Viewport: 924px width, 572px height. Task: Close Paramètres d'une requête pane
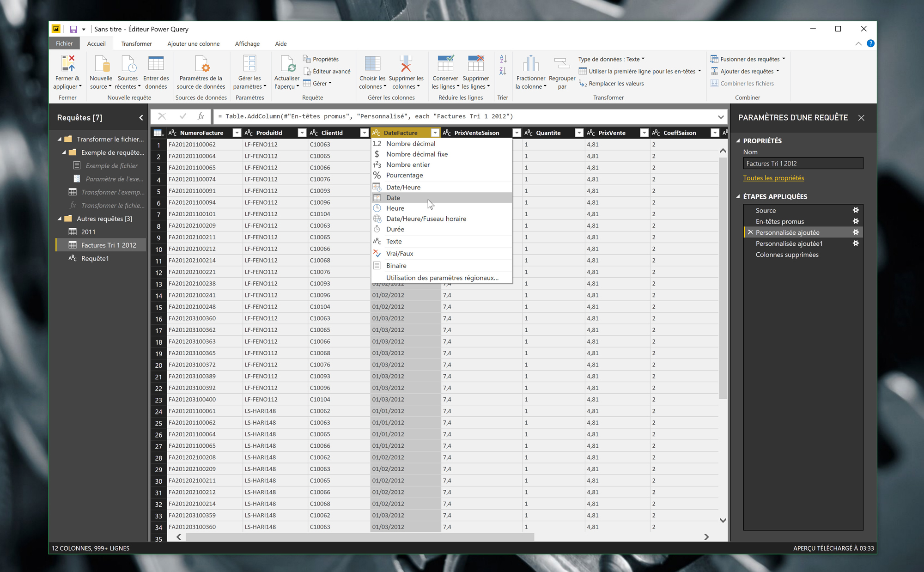pos(861,118)
